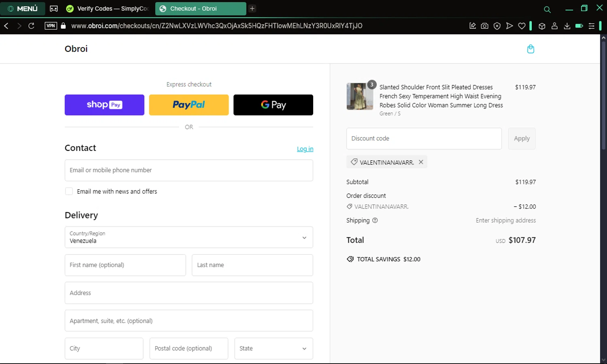Open a new tab with plus button
The image size is (607, 364).
tap(252, 8)
